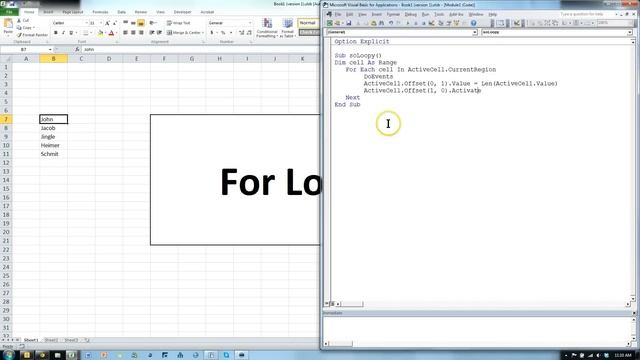
Task: Select column C header in Excel
Action: pos(81,59)
